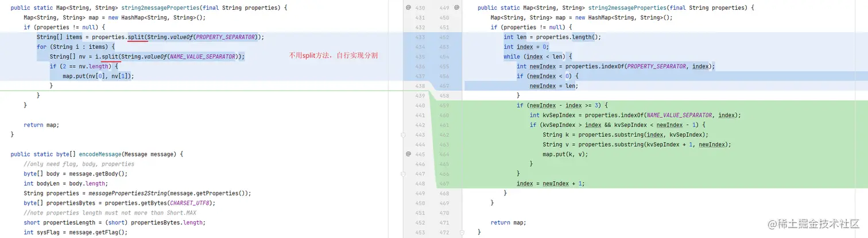Select line number 433 in the gutter
Viewport: 868px width, 238px height.
(420, 37)
